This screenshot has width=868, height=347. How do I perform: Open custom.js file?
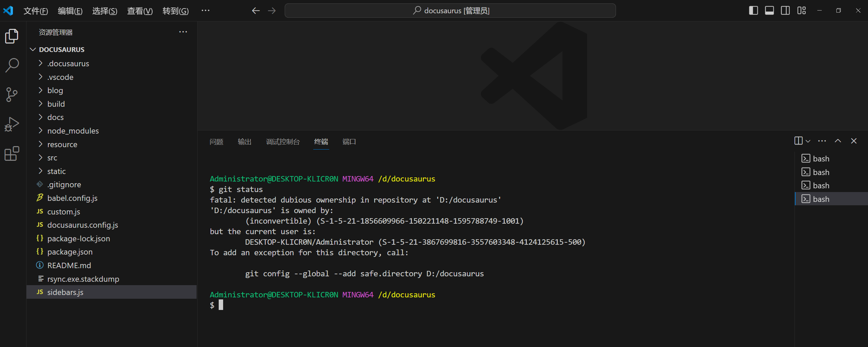coord(112,212)
